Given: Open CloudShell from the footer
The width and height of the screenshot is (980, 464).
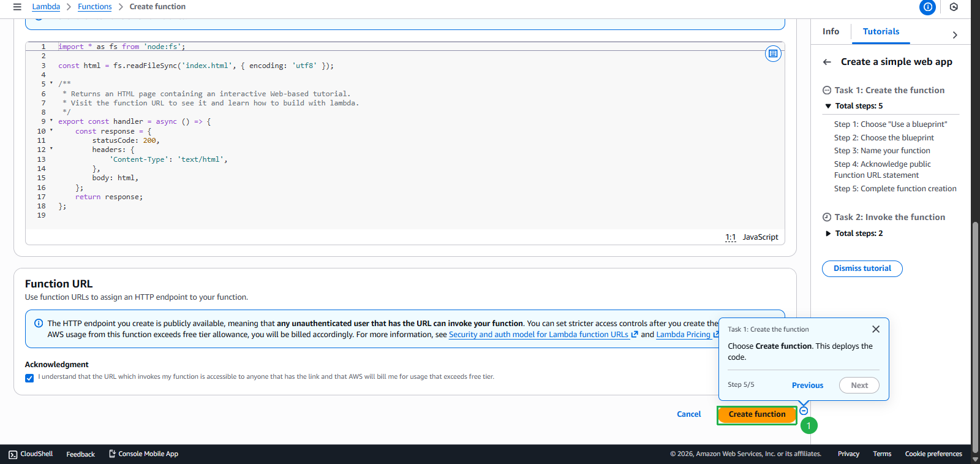Looking at the screenshot, I should click(31, 454).
